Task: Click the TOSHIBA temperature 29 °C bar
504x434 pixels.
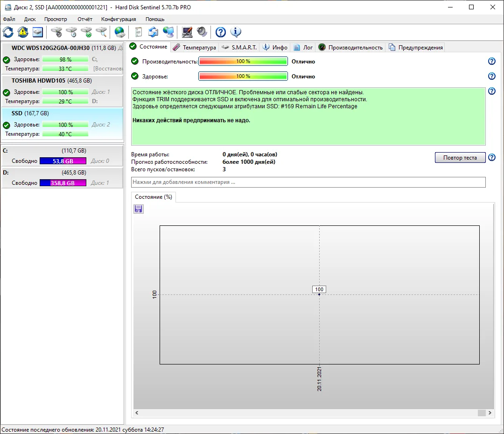Action: (x=65, y=101)
